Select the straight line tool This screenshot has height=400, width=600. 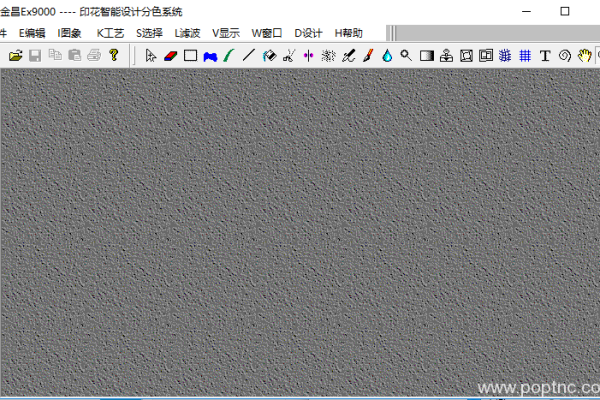coord(249,56)
